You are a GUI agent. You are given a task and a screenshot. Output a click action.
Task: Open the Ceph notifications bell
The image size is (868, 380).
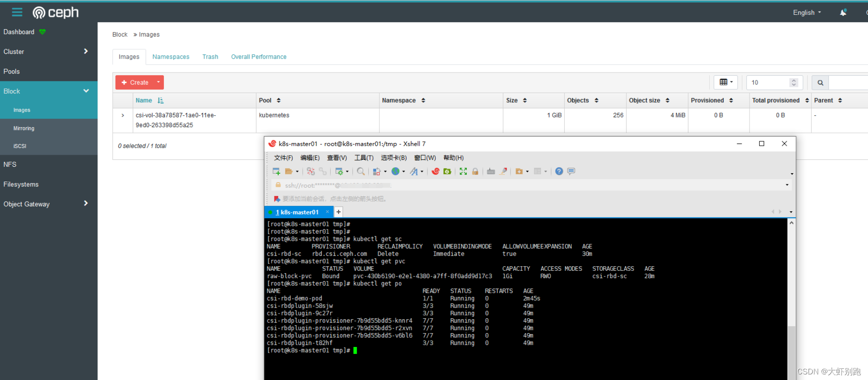pos(843,13)
